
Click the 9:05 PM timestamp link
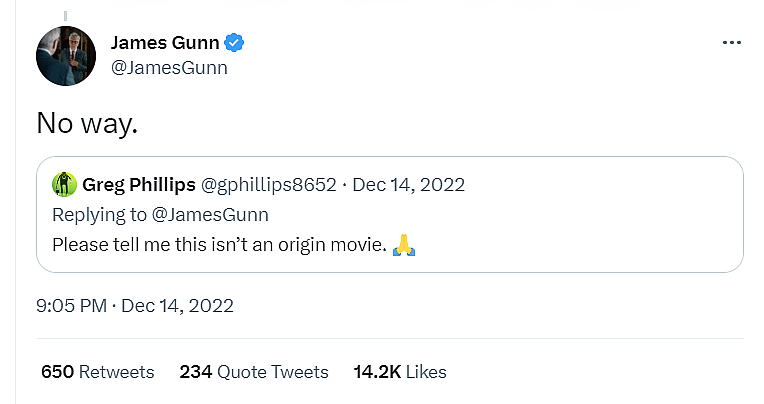[x=71, y=306]
